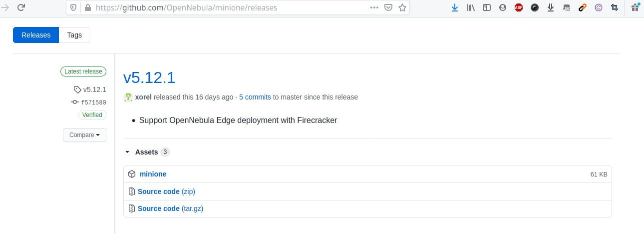Open the Firefox downloads arrow icon
The image size is (644, 234).
pyautogui.click(x=454, y=7)
